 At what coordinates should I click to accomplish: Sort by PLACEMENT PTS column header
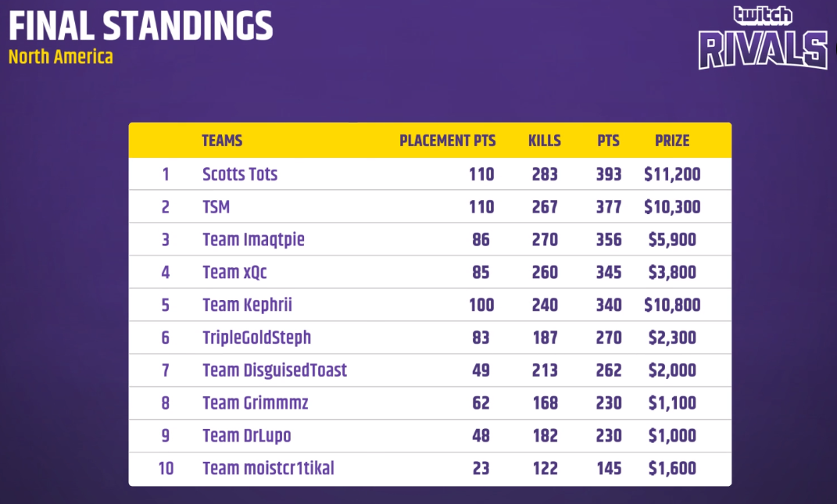(x=447, y=141)
